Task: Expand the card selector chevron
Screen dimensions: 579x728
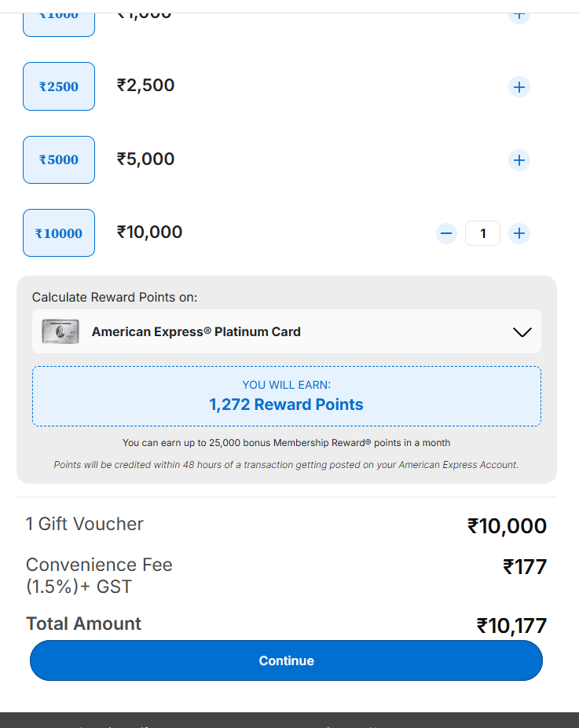Action: 522,331
